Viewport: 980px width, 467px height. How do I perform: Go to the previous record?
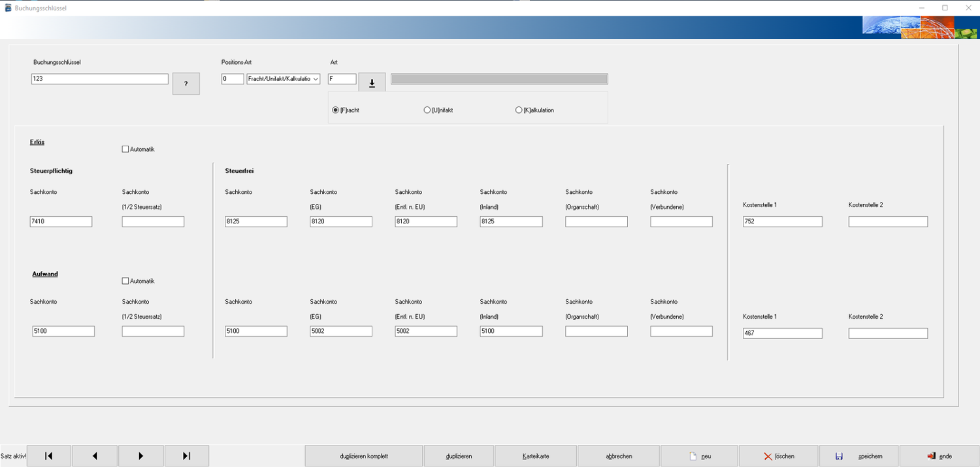click(95, 456)
